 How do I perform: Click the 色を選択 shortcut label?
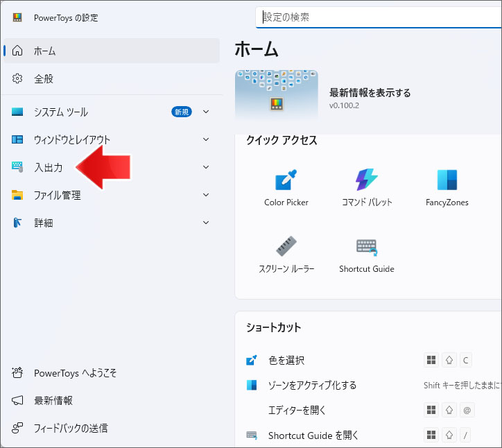[x=286, y=360]
